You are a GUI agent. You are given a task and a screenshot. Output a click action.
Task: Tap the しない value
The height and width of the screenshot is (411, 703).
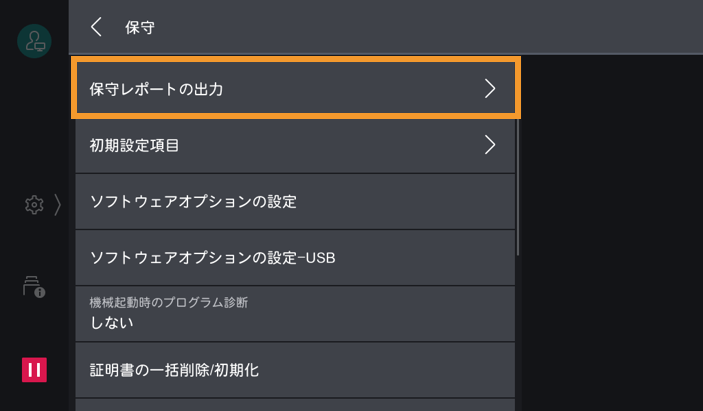[x=112, y=323]
